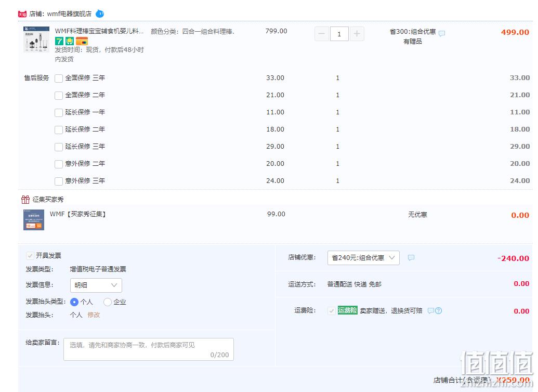Open the wmf电器旗舰店 store name link
Viewport: 538px width, 392px height.
[x=69, y=14]
